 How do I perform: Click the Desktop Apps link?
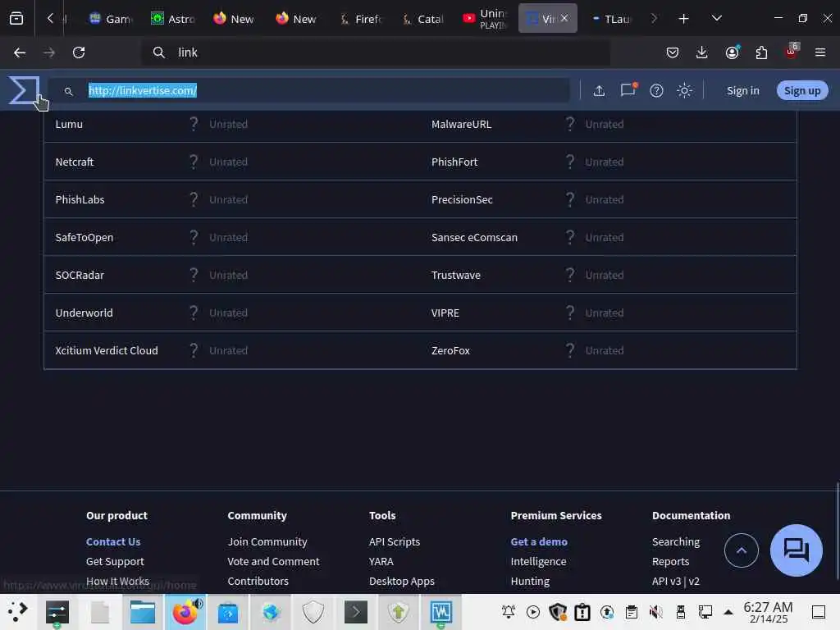pyautogui.click(x=401, y=581)
